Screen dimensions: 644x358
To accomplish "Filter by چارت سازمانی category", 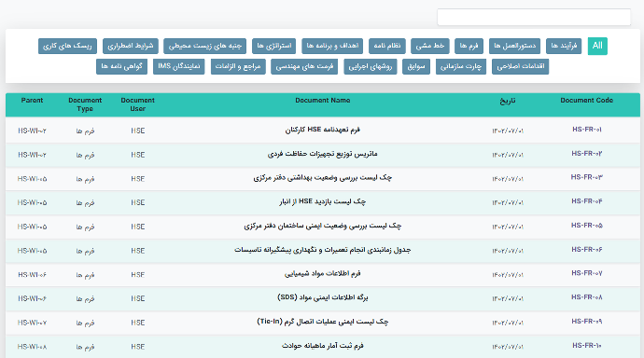I will [461, 66].
